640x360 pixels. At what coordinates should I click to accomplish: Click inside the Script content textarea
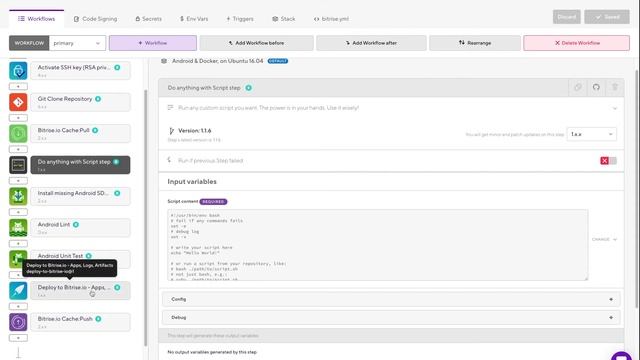pyautogui.click(x=378, y=245)
